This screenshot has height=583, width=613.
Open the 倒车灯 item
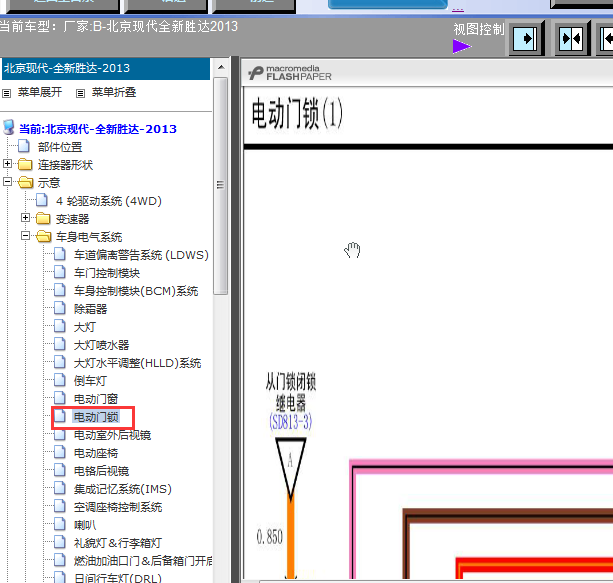tap(90, 381)
